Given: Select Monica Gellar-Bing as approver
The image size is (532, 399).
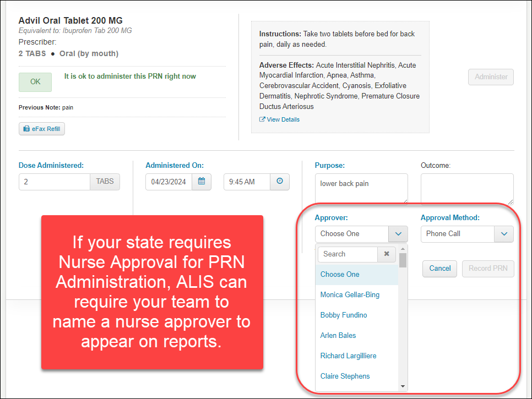Looking at the screenshot, I should coord(350,295).
